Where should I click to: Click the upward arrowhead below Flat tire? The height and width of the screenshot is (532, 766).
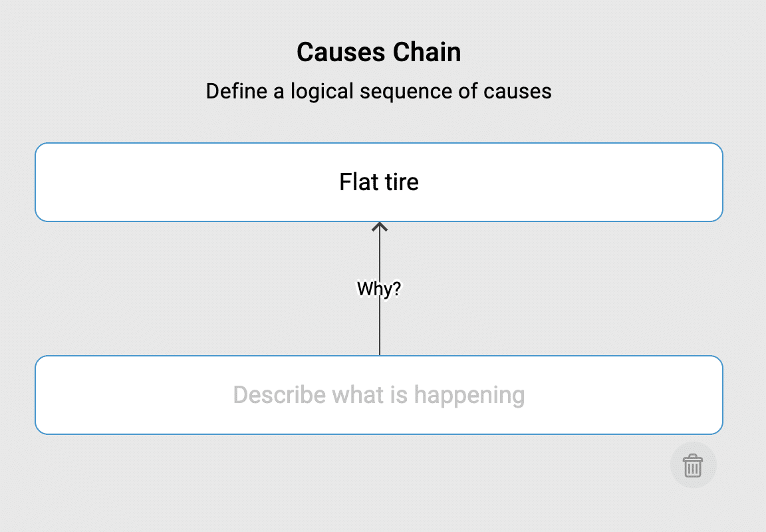coord(379,227)
